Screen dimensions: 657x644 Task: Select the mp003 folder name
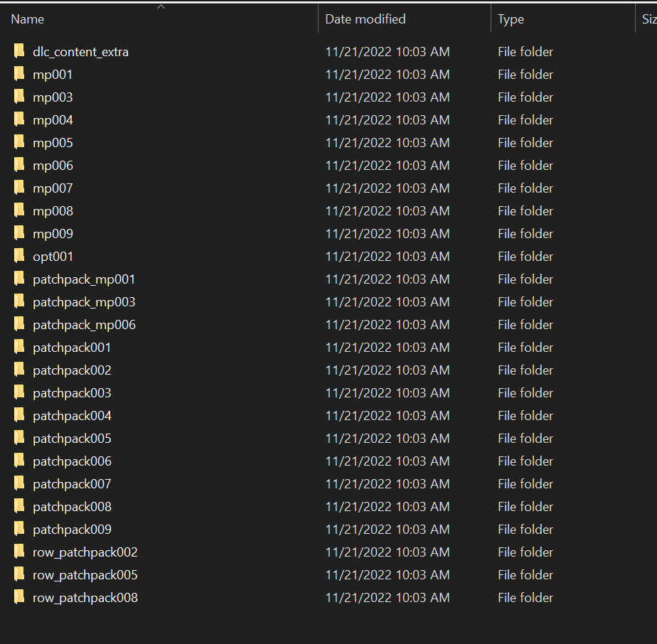[x=53, y=97]
